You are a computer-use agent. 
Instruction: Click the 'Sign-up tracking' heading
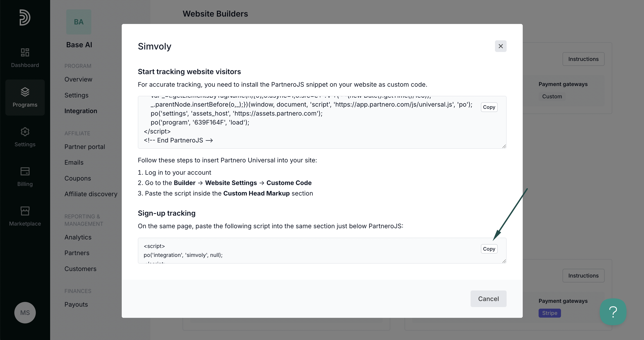(166, 213)
